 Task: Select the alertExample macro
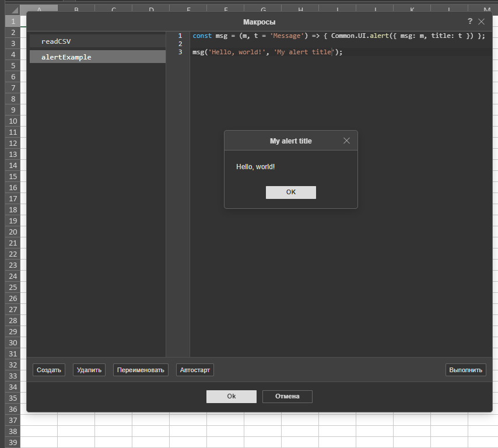[97, 57]
